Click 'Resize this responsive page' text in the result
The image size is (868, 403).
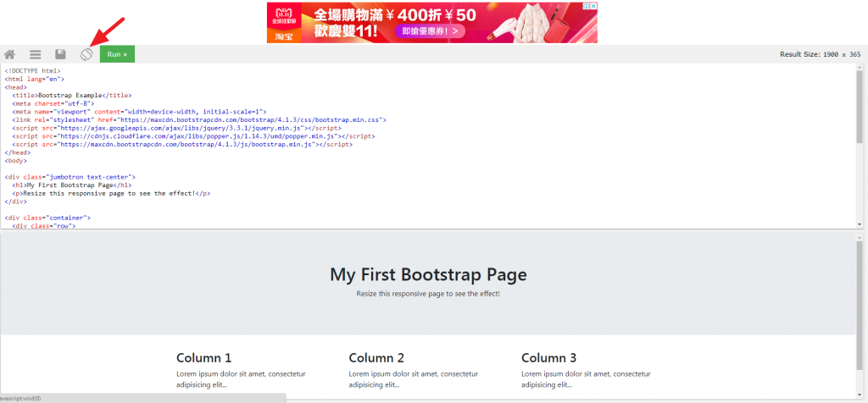[x=428, y=294]
